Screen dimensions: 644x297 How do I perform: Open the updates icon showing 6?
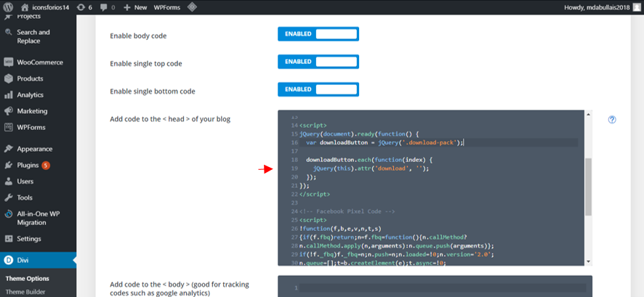pyautogui.click(x=82, y=7)
